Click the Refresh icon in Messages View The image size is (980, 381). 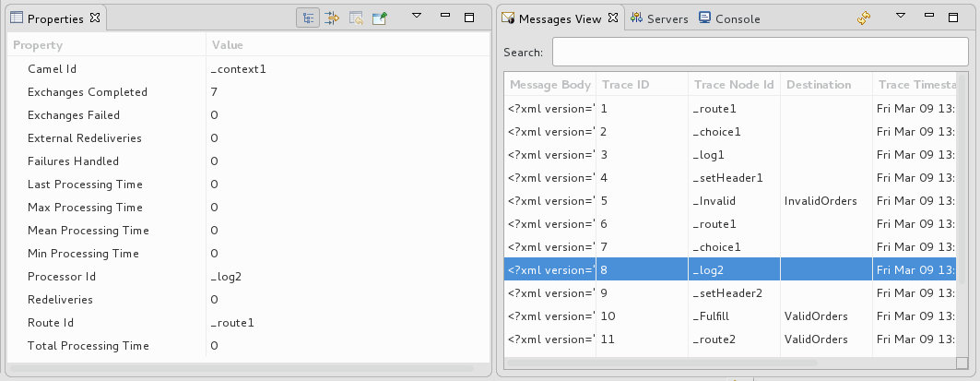tap(864, 18)
